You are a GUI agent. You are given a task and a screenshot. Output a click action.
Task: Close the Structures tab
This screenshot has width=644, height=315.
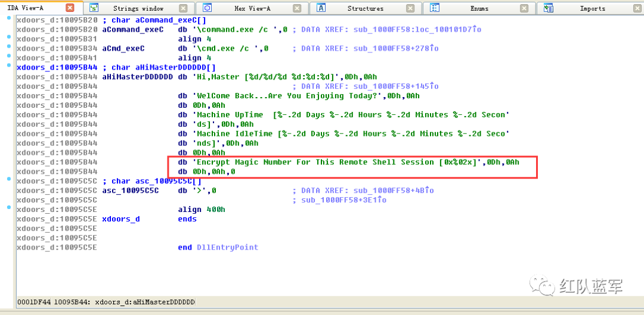point(410,8)
